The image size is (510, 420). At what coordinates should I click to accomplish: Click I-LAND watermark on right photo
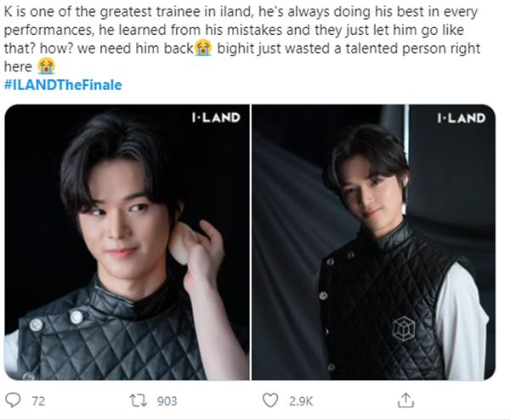click(x=462, y=118)
